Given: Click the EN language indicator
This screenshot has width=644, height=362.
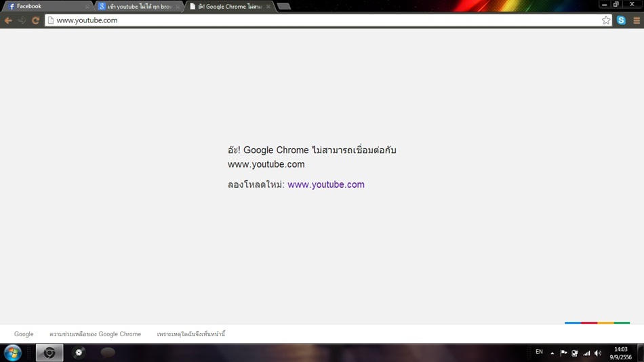Looking at the screenshot, I should 540,352.
